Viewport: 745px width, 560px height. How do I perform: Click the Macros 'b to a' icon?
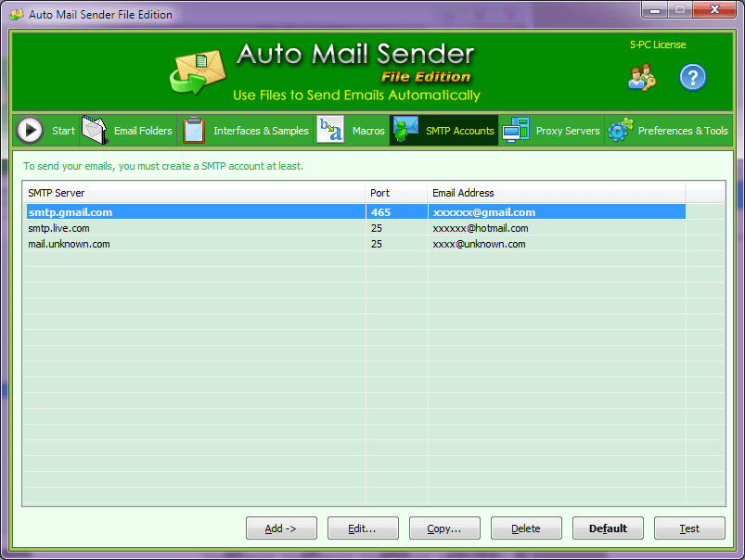[329, 130]
